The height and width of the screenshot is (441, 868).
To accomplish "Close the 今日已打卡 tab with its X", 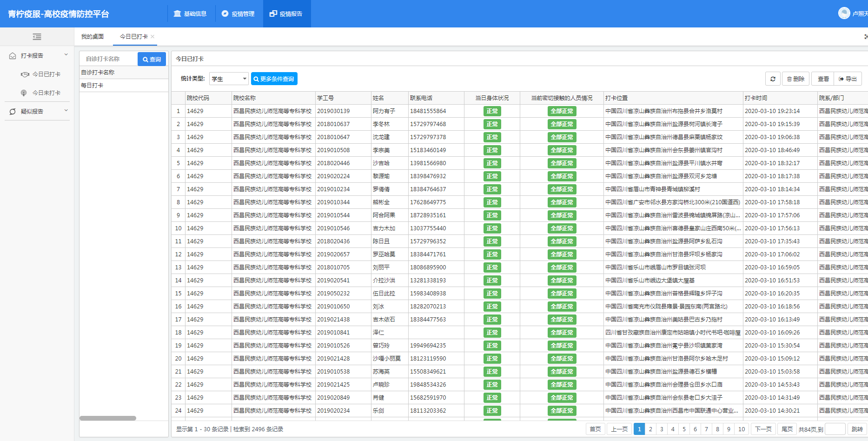I will pyautogui.click(x=152, y=37).
